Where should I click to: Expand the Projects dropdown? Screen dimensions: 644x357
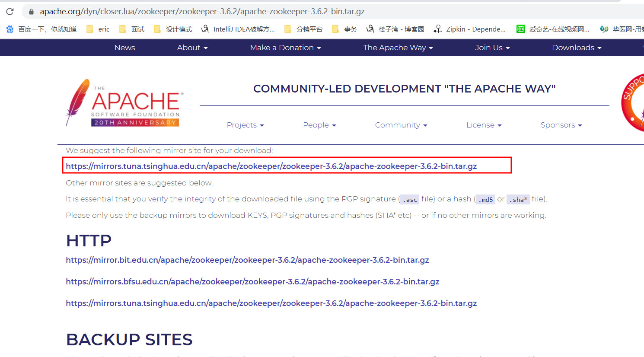pos(245,125)
